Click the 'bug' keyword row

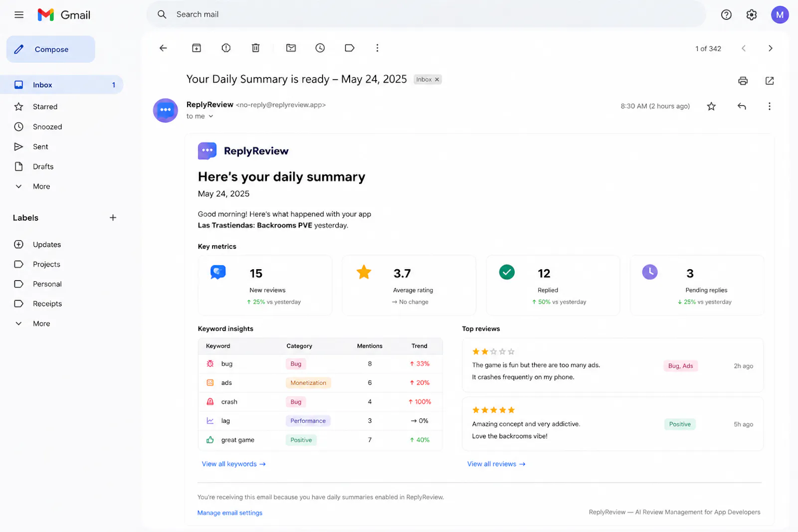tap(320, 364)
